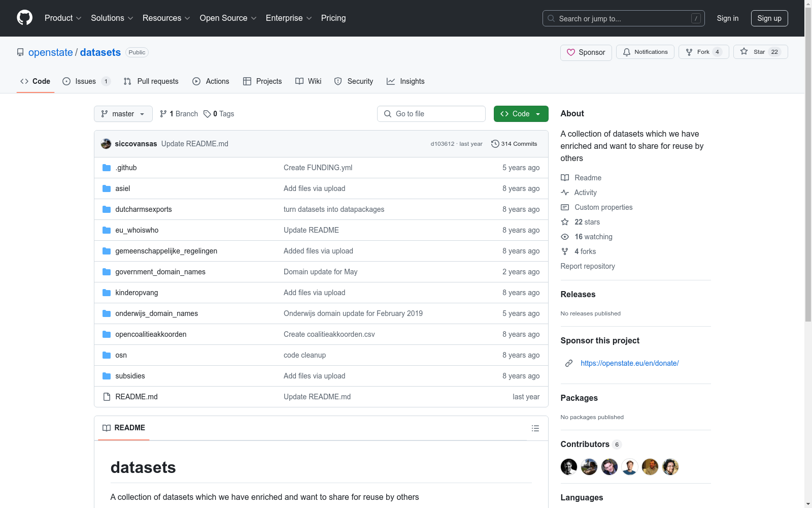This screenshot has height=508, width=812.
Task: Click the Activity pulse icon
Action: (565, 193)
